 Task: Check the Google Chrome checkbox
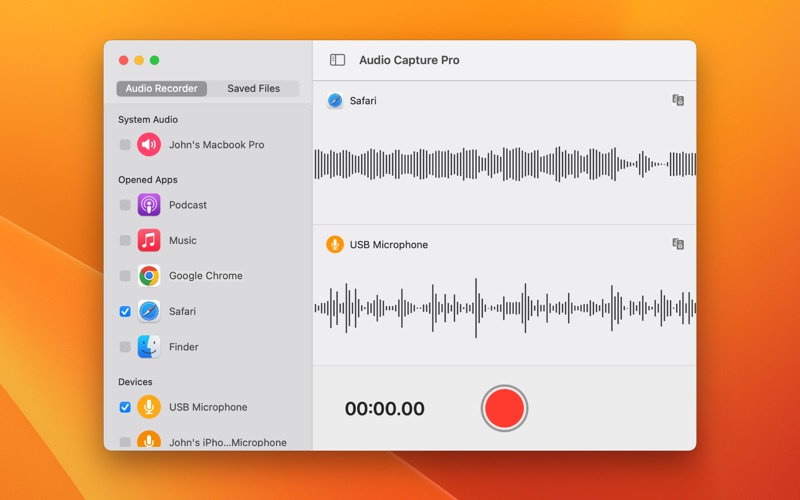coord(125,276)
